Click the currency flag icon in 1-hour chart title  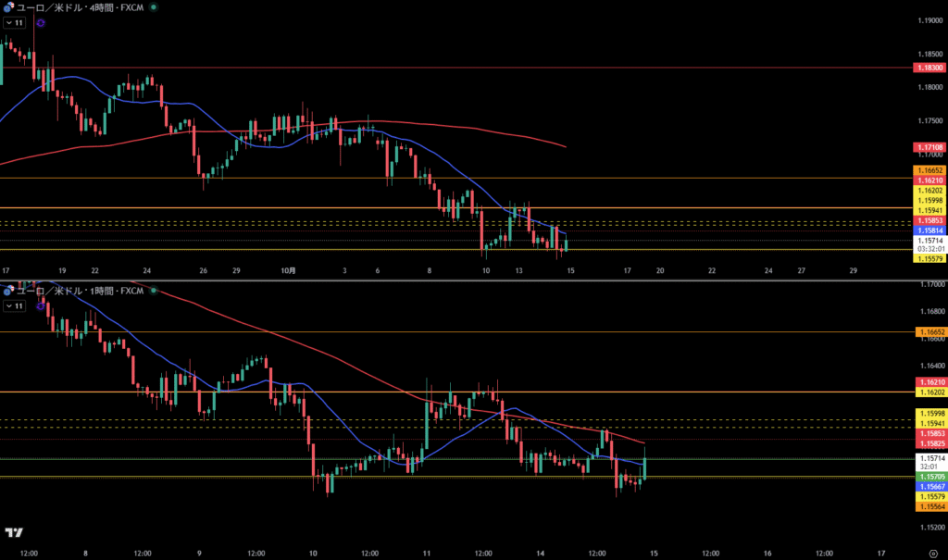tap(7, 291)
